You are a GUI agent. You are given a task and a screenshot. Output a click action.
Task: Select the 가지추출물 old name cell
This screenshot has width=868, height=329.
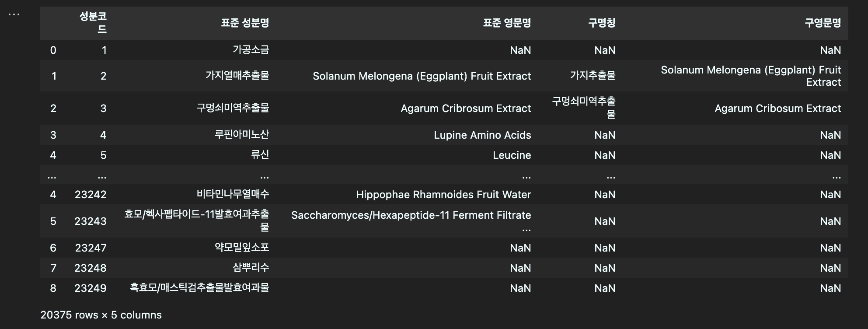pyautogui.click(x=593, y=76)
